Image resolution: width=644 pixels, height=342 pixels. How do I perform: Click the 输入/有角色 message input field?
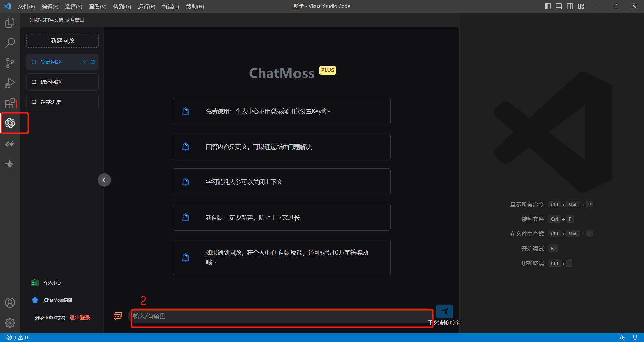282,316
